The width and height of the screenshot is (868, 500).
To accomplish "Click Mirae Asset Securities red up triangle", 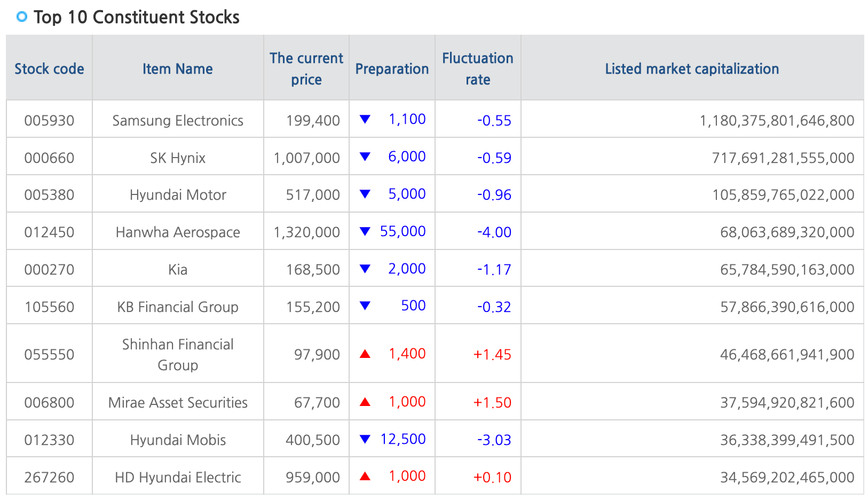I will (x=365, y=402).
